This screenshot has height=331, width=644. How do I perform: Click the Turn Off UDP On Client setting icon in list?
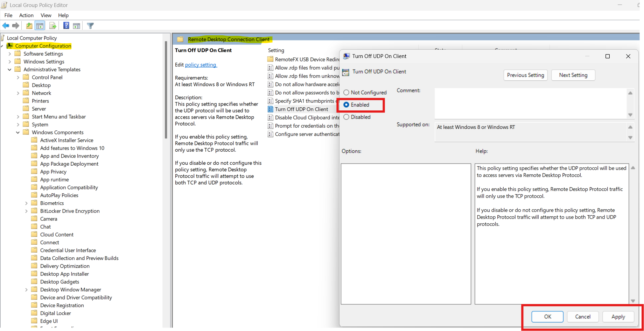click(271, 109)
